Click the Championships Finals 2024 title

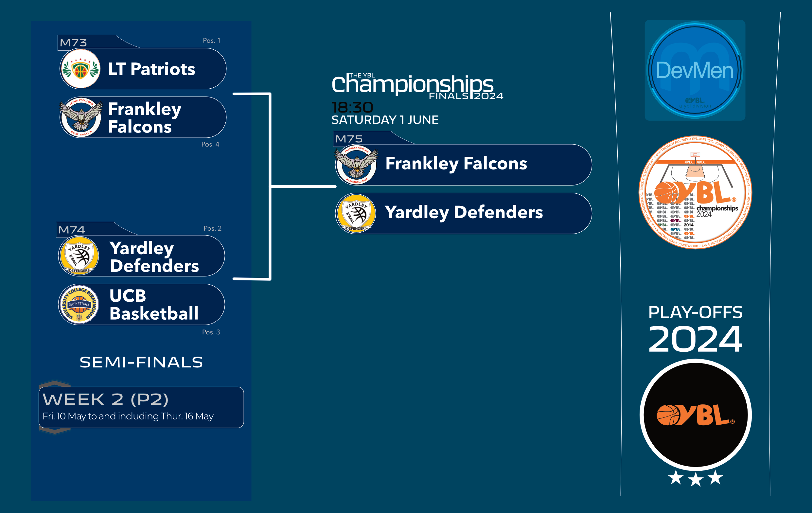point(417,86)
